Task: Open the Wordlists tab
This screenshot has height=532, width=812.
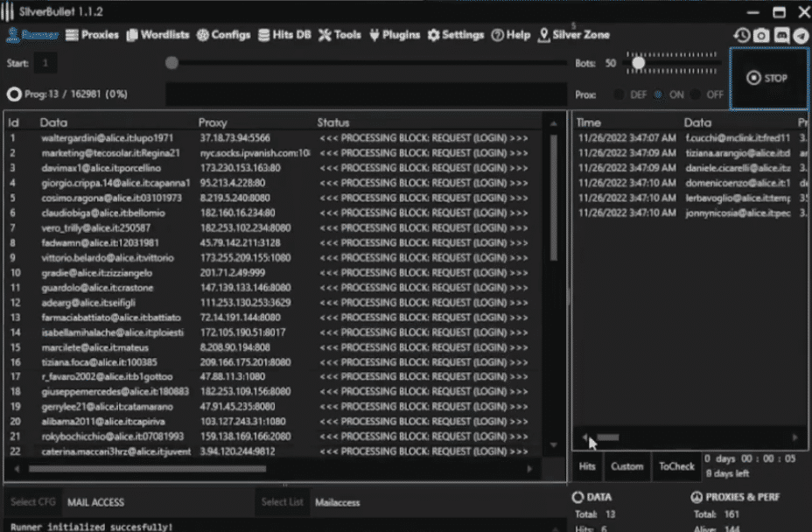Action: click(x=158, y=35)
